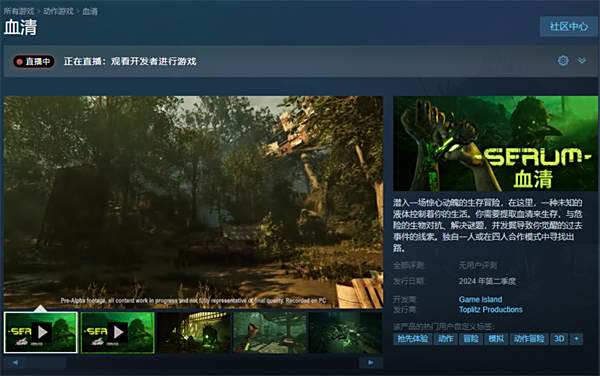600x376 pixels.
Task: Select the 抢先体验 tag
Action: click(x=412, y=339)
